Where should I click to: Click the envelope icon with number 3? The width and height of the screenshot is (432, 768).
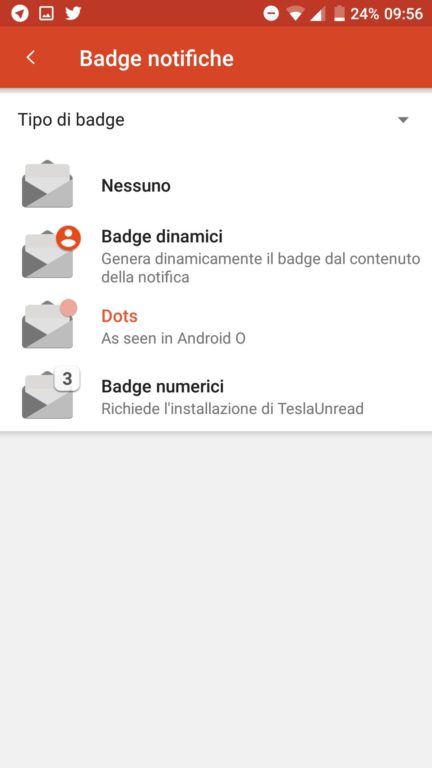50,393
